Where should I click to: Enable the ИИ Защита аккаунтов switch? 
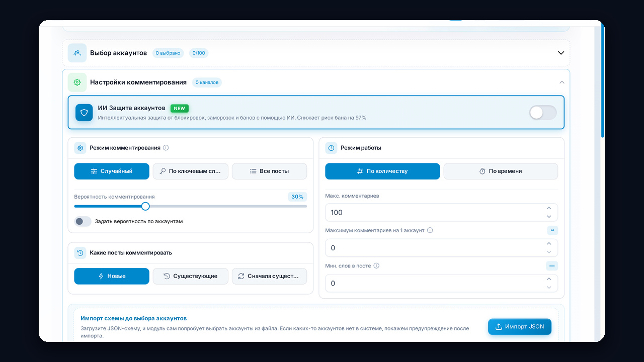(543, 113)
